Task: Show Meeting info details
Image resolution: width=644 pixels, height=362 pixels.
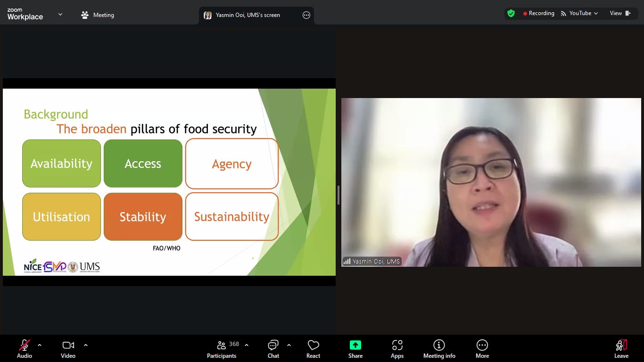Action: tap(439, 349)
